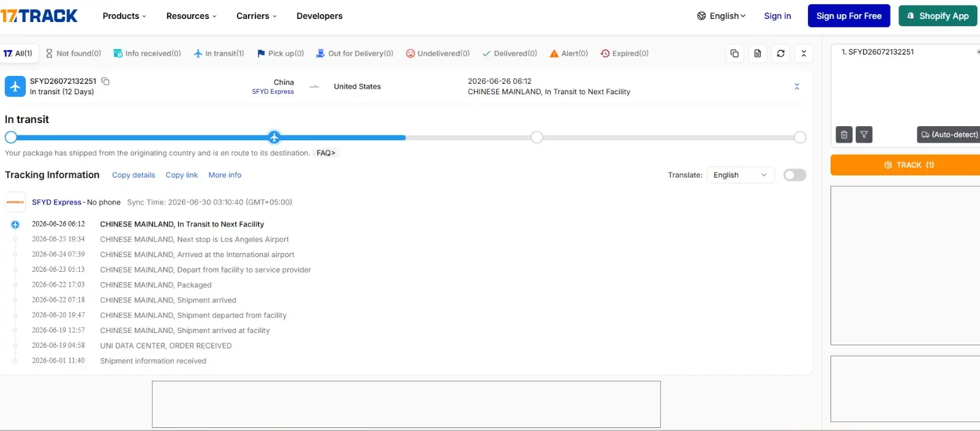Click the copy all results icon
Screen dimensions: 980x431
(734, 53)
